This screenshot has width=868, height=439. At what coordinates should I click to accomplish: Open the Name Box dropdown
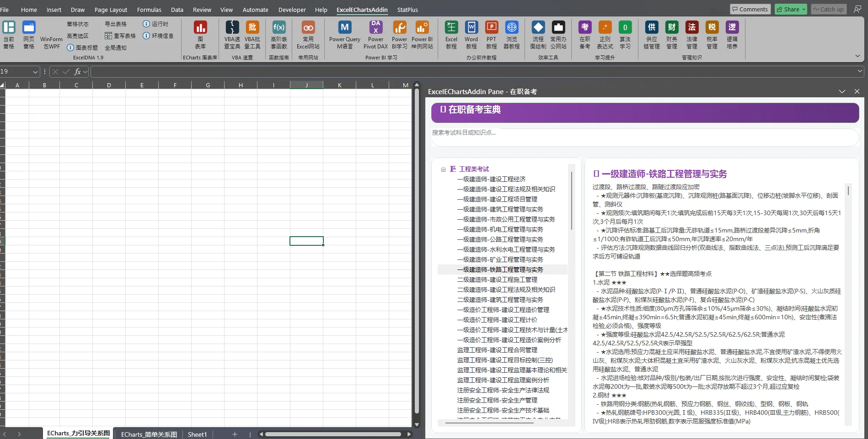(35, 72)
